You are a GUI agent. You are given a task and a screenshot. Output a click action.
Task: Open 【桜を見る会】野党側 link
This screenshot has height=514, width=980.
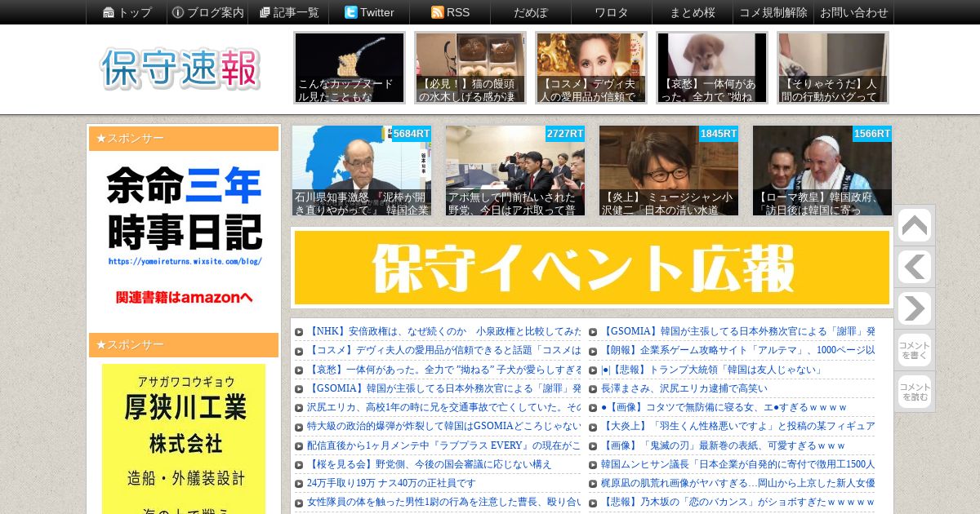tap(430, 464)
